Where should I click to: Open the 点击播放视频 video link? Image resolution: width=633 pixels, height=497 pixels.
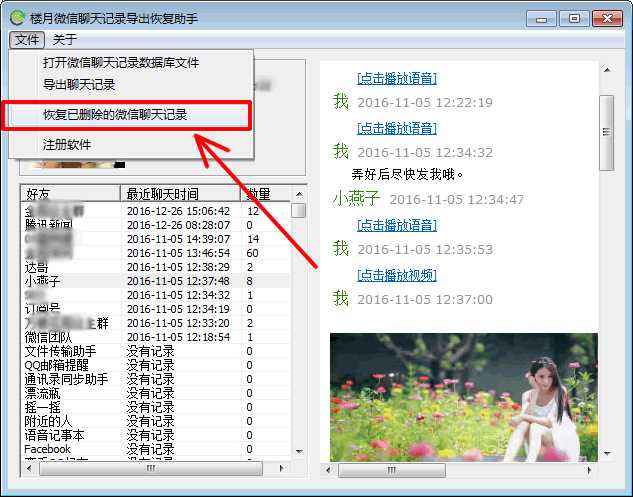tap(397, 275)
